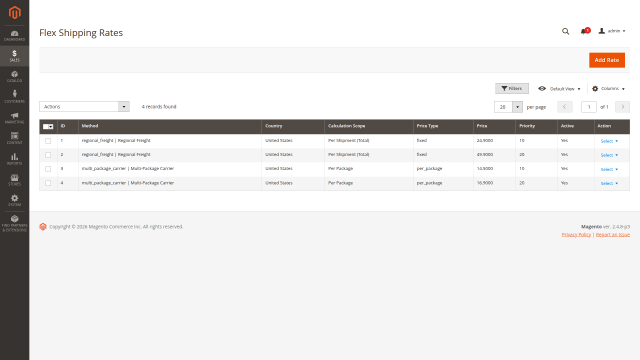
Task: Toggle the select-all header checkbox
Action: (x=48, y=127)
